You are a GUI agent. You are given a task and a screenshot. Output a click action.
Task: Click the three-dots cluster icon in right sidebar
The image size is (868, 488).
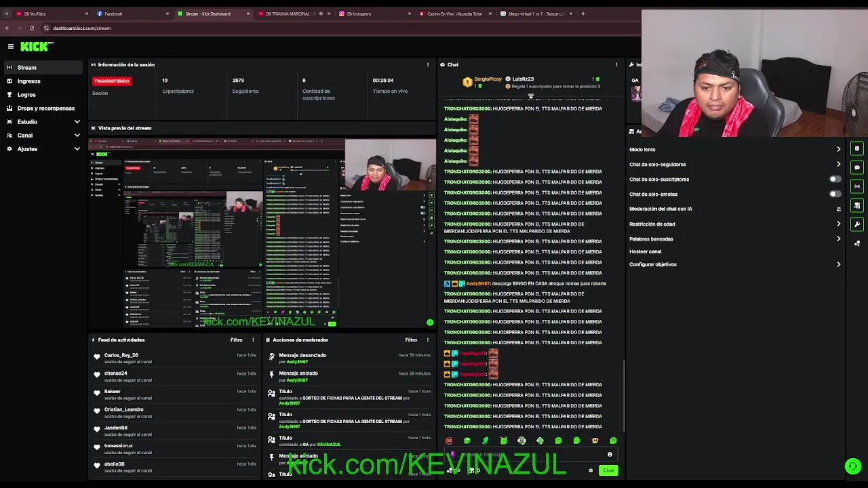point(857,243)
